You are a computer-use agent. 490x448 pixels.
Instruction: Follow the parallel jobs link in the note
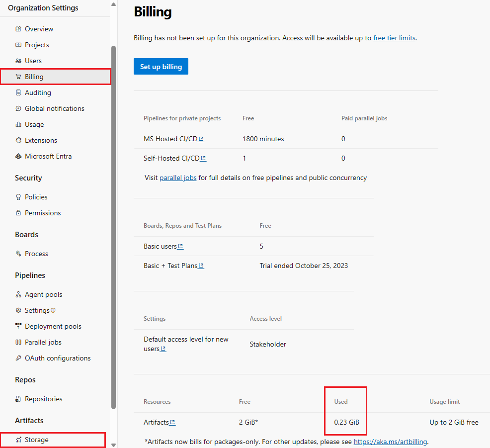178,178
